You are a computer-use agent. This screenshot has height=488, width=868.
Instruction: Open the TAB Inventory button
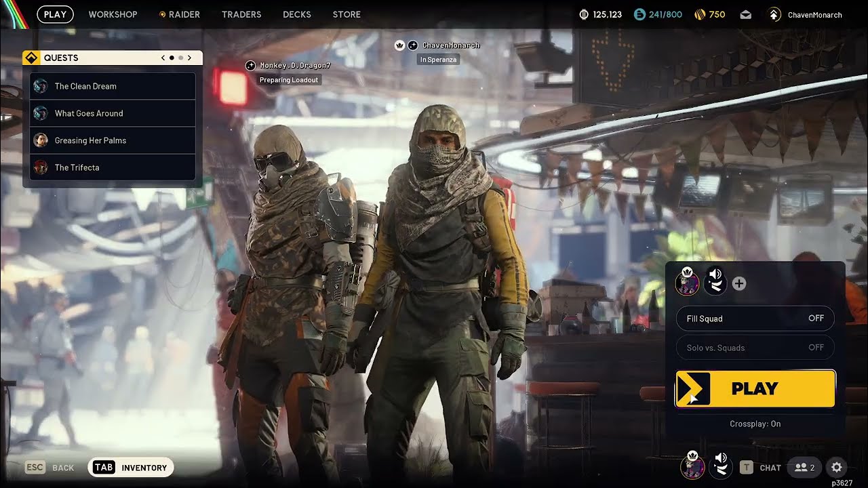tap(131, 468)
